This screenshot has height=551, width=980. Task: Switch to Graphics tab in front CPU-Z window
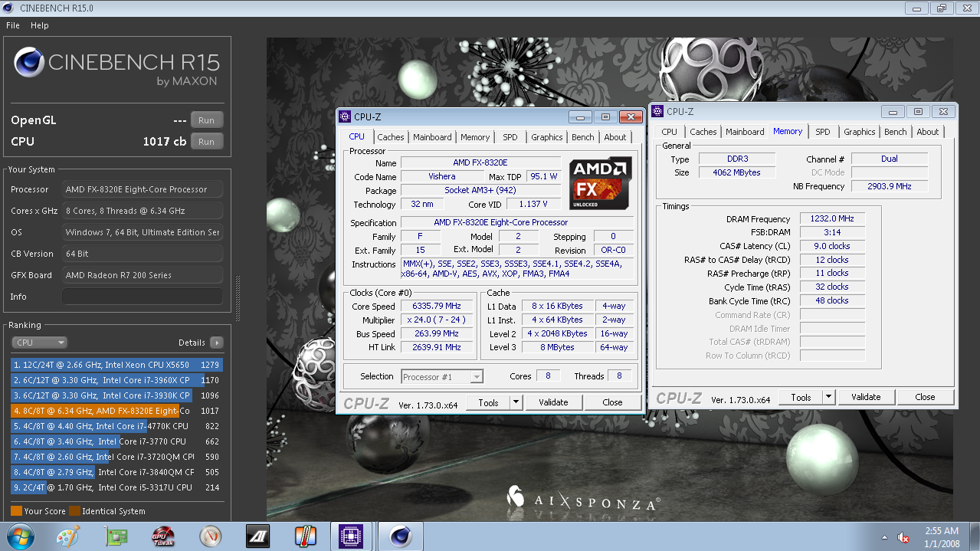coord(547,137)
